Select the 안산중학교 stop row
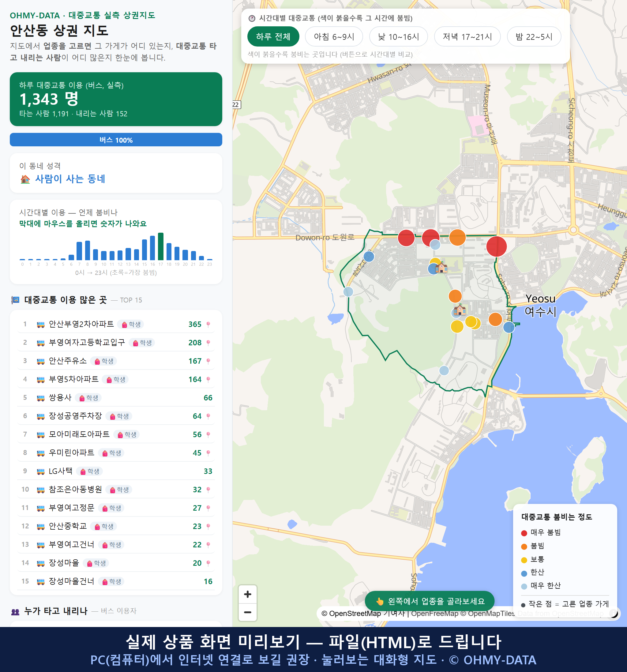The image size is (627, 672). click(116, 526)
